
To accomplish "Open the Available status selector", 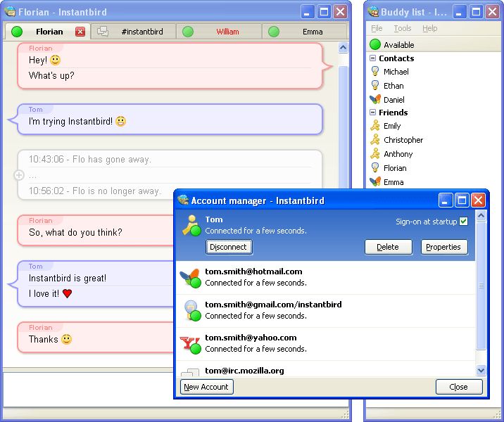I will (x=398, y=44).
